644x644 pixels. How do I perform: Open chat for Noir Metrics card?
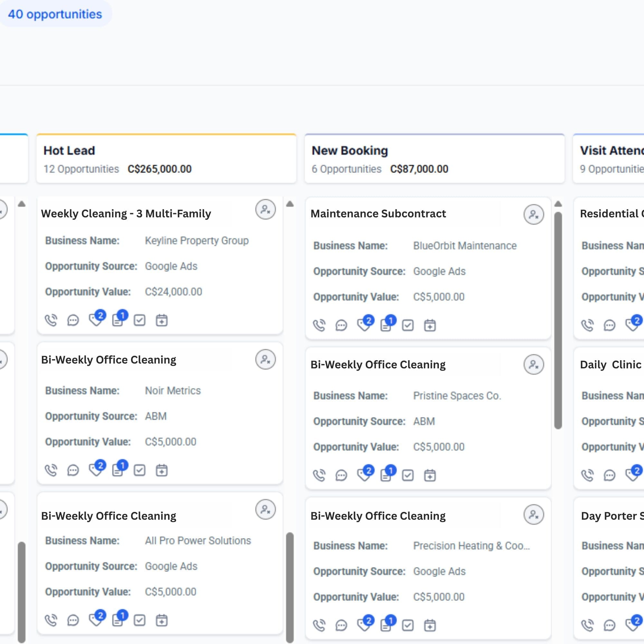[73, 470]
